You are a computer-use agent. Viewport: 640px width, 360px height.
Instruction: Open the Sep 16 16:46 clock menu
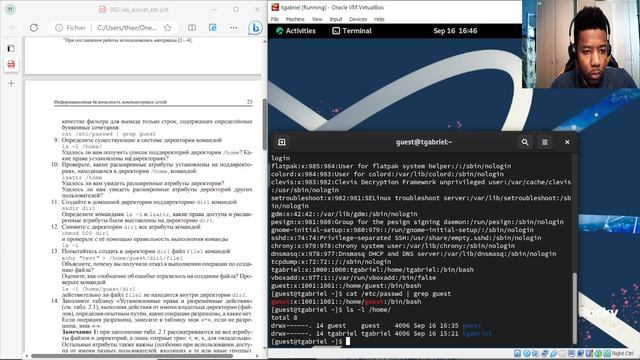pyautogui.click(x=455, y=31)
